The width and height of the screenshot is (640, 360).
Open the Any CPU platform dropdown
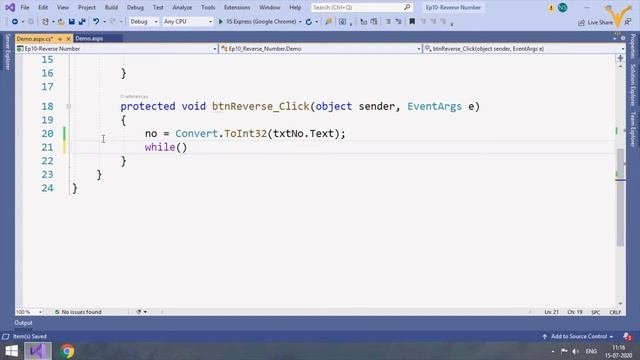tap(188, 22)
